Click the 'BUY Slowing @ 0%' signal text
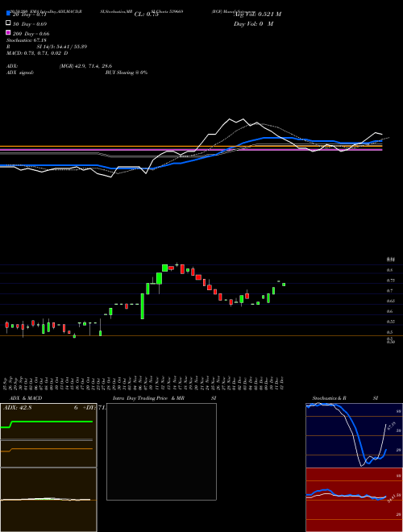This screenshot has width=403, height=532. 127,73
